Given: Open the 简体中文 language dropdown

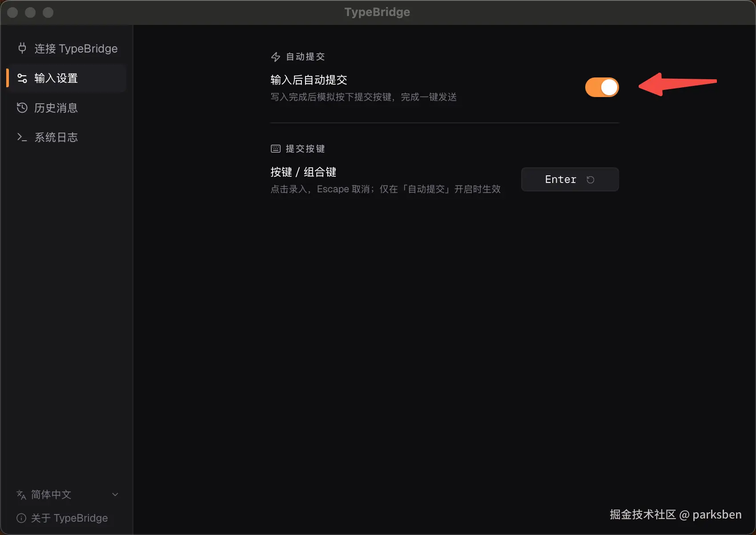Looking at the screenshot, I should pos(67,494).
